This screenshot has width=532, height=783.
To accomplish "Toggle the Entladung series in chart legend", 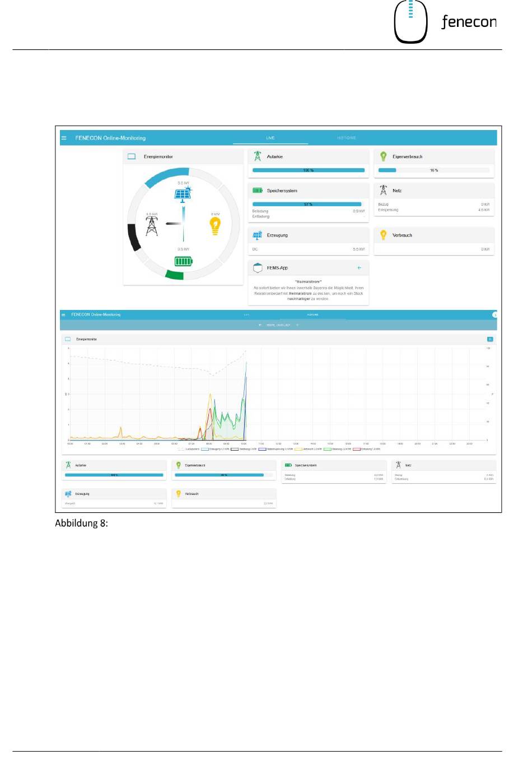I will 367,449.
